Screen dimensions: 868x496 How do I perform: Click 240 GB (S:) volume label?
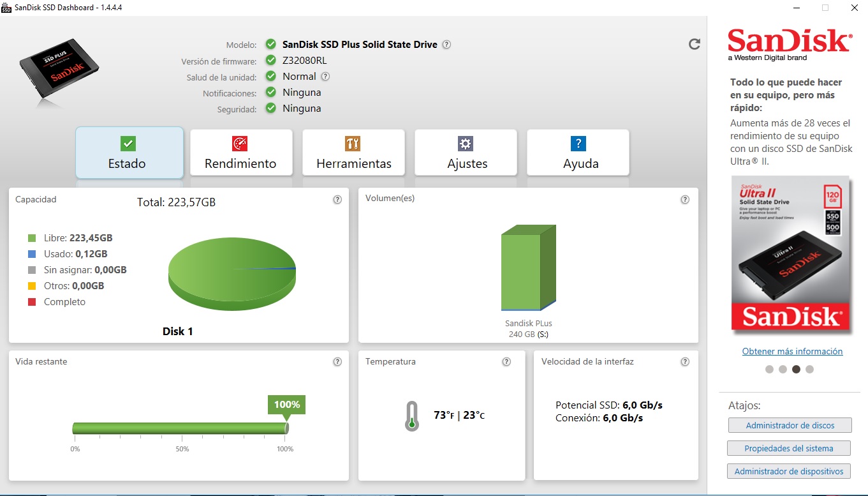tap(528, 334)
